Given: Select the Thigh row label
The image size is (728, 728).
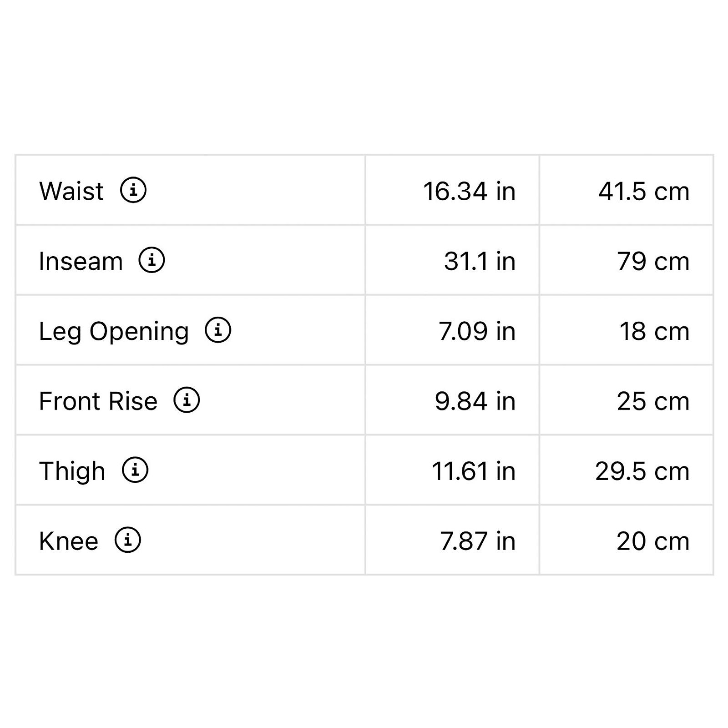Looking at the screenshot, I should pyautogui.click(x=72, y=471).
